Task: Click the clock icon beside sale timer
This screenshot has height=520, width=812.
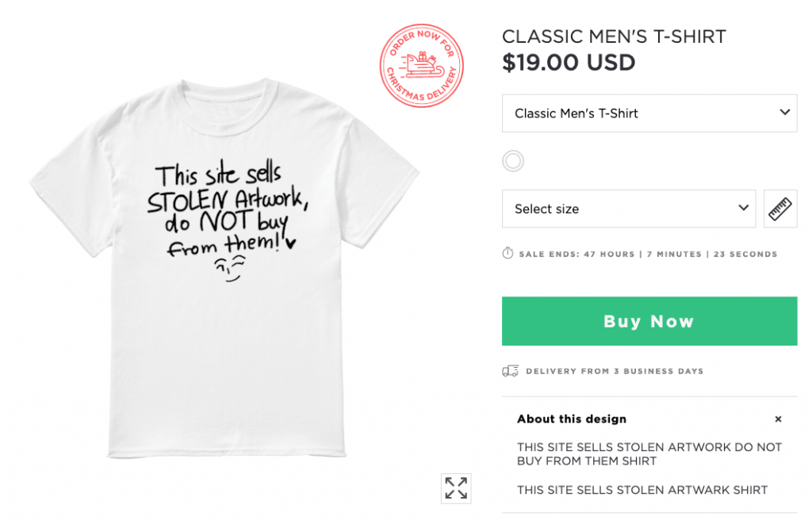Action: pyautogui.click(x=508, y=254)
